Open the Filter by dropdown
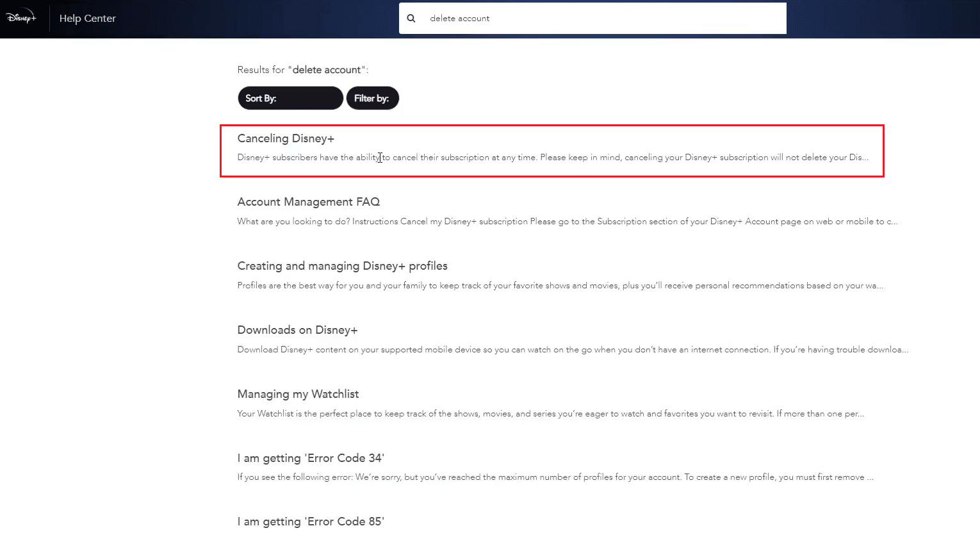The height and width of the screenshot is (535, 980). click(x=373, y=98)
